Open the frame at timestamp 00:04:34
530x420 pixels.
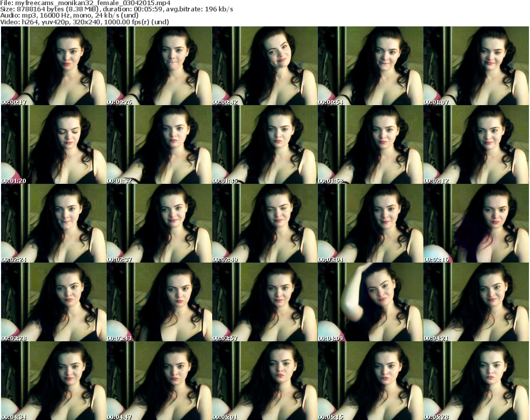coord(54,381)
